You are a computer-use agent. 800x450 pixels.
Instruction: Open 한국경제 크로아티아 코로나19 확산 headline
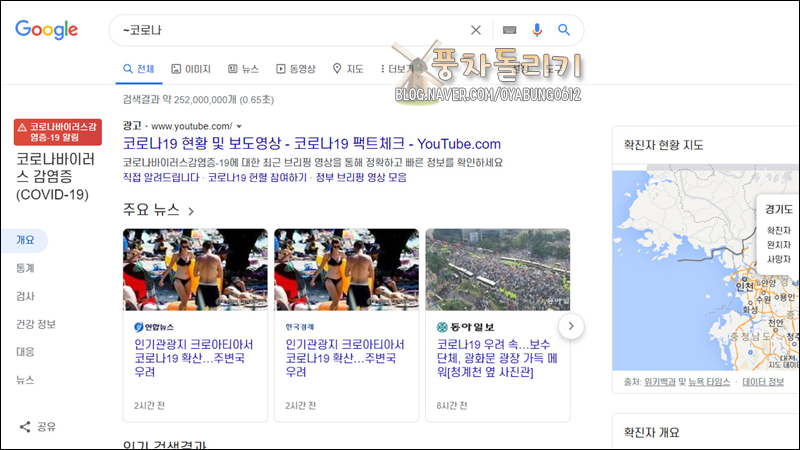point(345,358)
